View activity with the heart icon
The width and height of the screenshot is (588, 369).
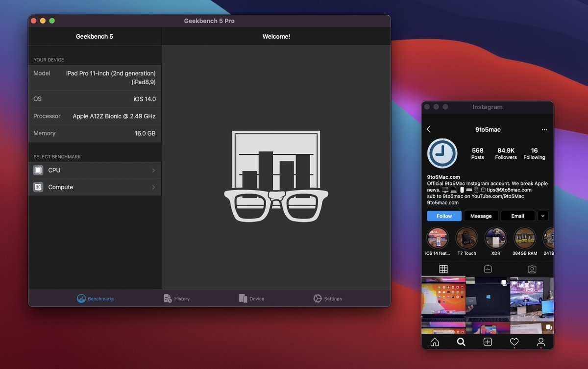coord(514,342)
